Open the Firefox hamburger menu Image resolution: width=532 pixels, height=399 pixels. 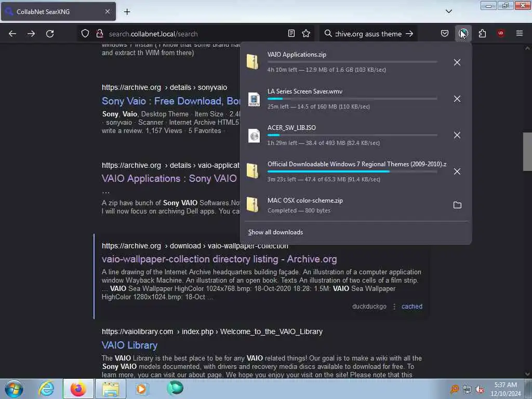tap(520, 33)
